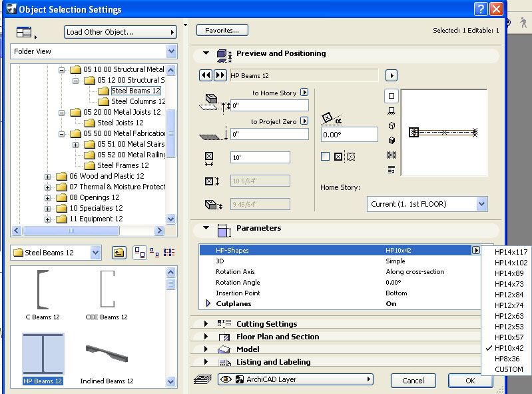Select 2D floor plan preview mode
532x394 pixels.
pyautogui.click(x=392, y=96)
